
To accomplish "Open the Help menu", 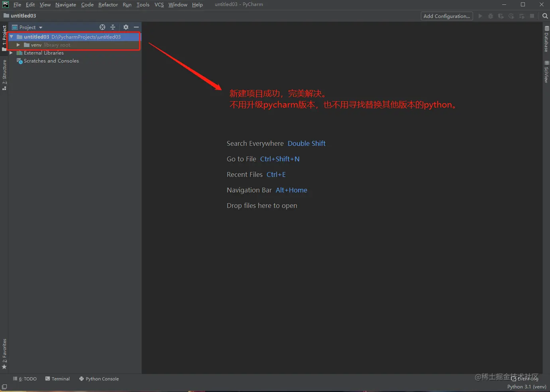I will pos(197,5).
